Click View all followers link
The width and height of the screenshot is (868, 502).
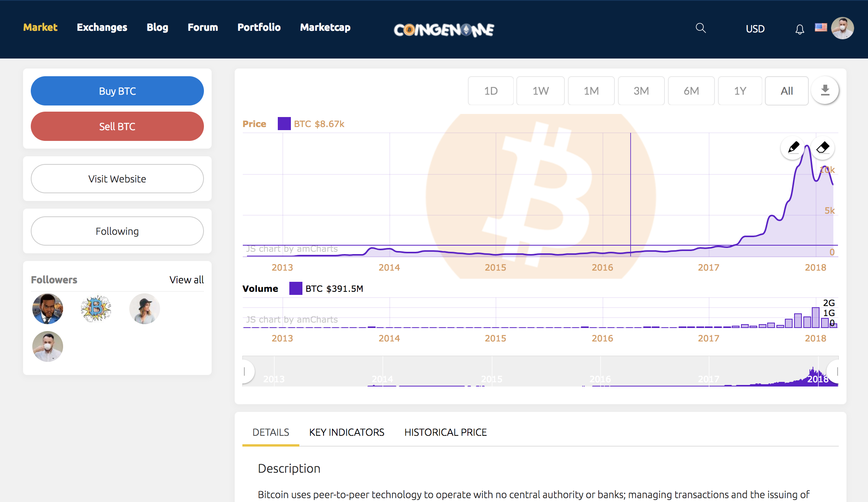click(x=186, y=280)
